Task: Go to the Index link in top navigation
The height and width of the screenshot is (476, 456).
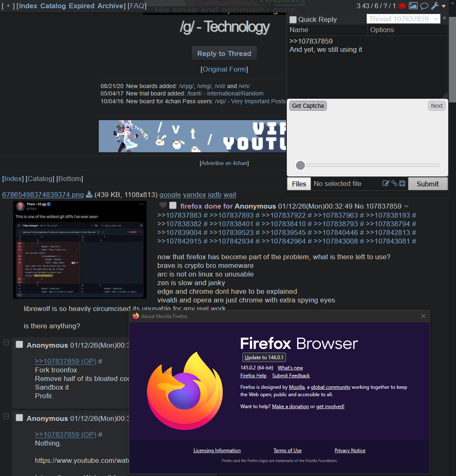Action: tap(28, 6)
